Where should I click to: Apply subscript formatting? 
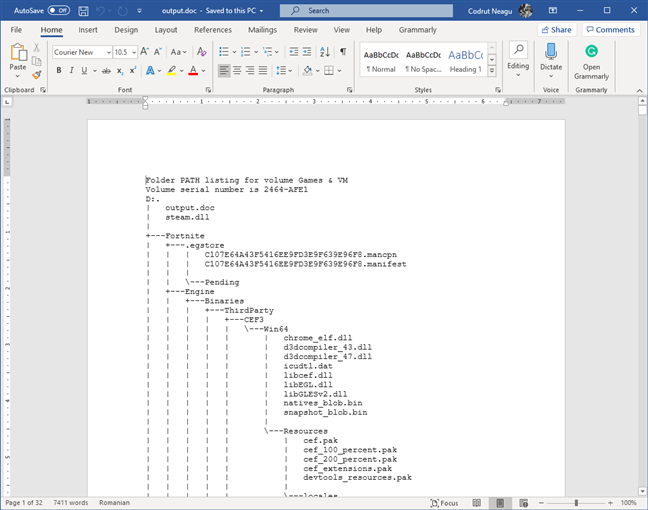(x=119, y=71)
